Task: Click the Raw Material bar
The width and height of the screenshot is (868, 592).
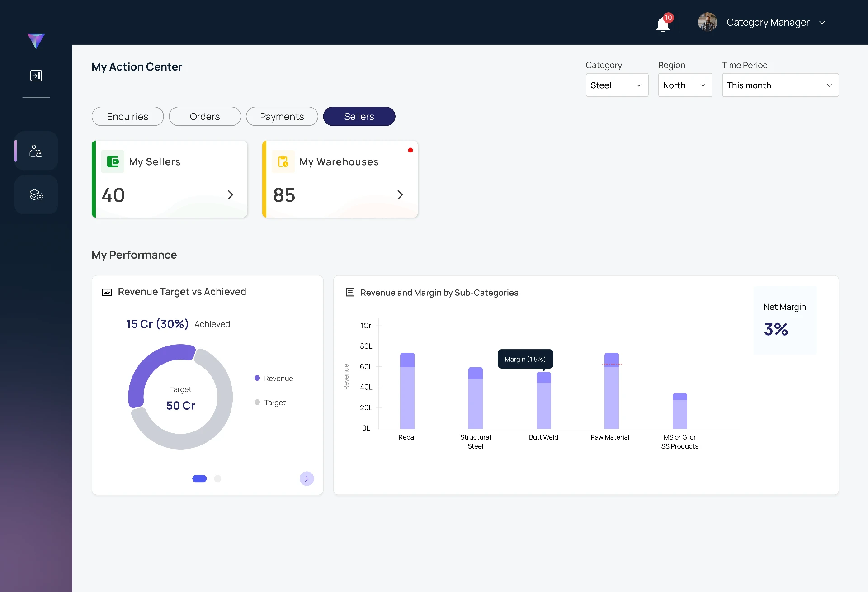Action: click(x=612, y=391)
